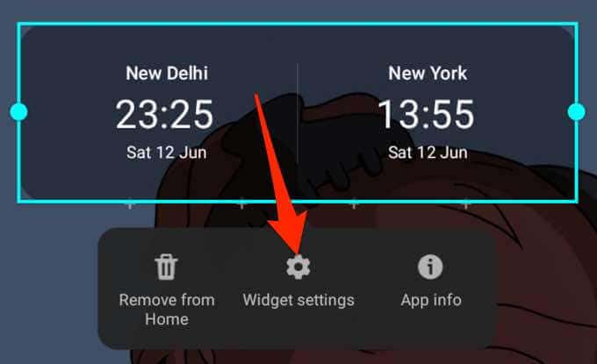Tap the New Delhi city name

[167, 73]
